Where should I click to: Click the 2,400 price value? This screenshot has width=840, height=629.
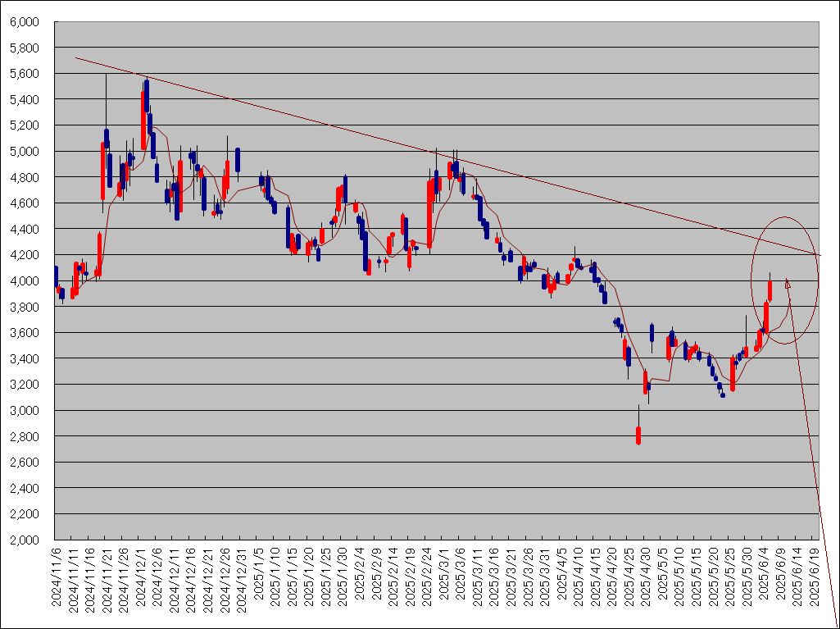click(x=25, y=488)
